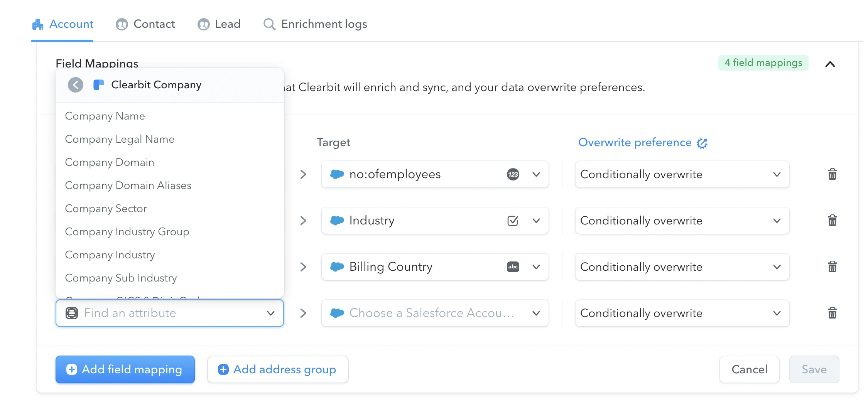Click the plus icon in Add address group
Viewport: 868px width, 408px height.
(x=223, y=369)
